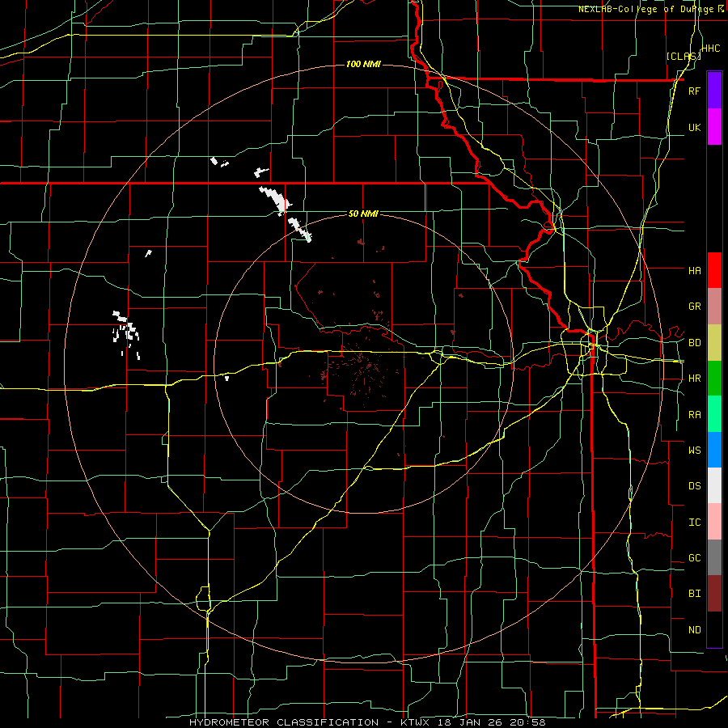Click the DS legend label
Viewport: 728px width, 728px height.
point(694,485)
